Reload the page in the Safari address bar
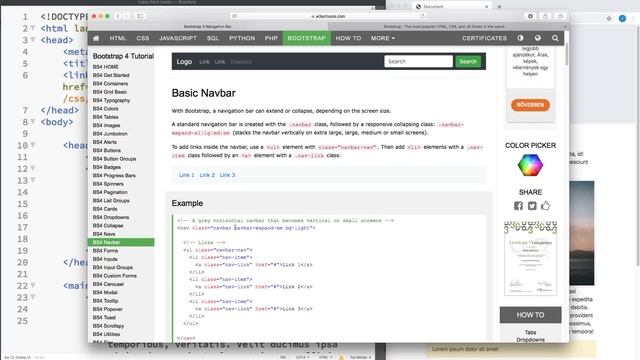The image size is (640, 360). 423,16
